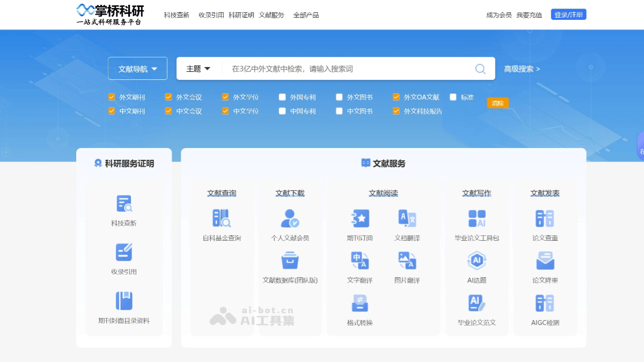
Task: Select the 科技查新 icon in the left panel
Action: [x=124, y=204]
